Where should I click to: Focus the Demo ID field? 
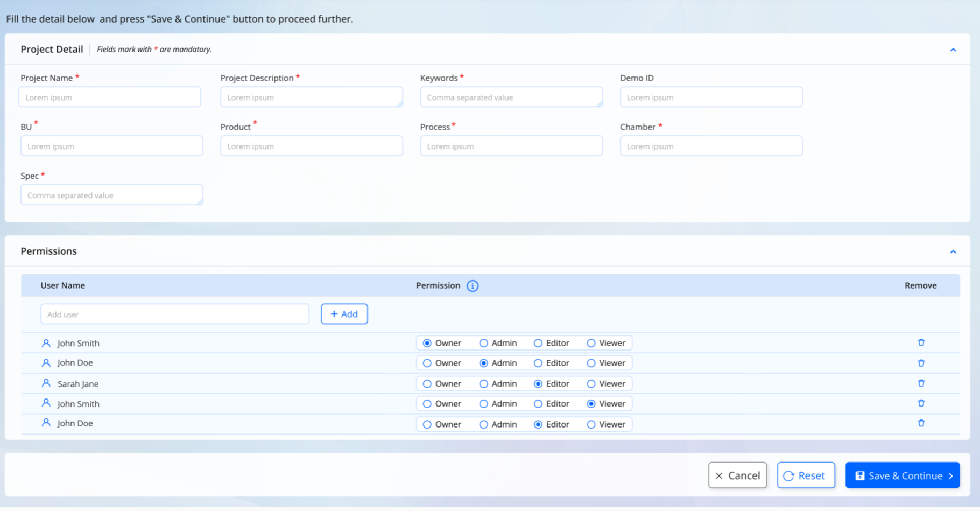click(711, 97)
